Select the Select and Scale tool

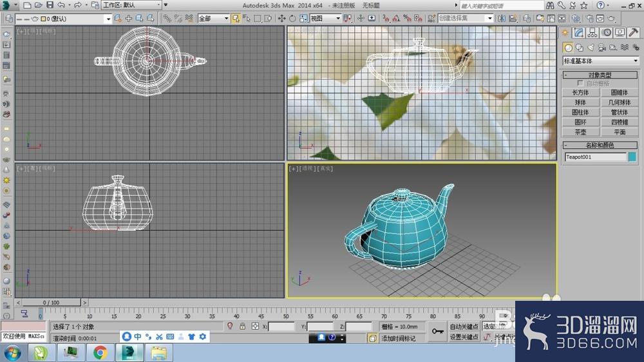303,19
